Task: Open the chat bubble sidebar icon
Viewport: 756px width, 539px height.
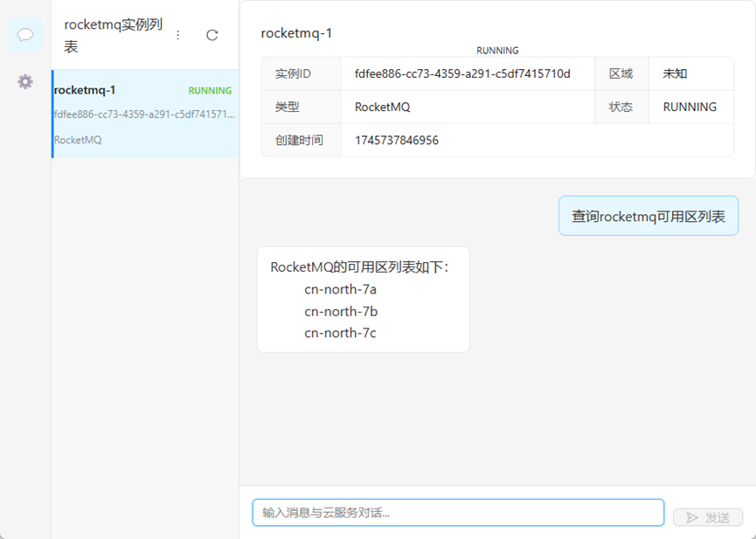Action: coord(25,35)
